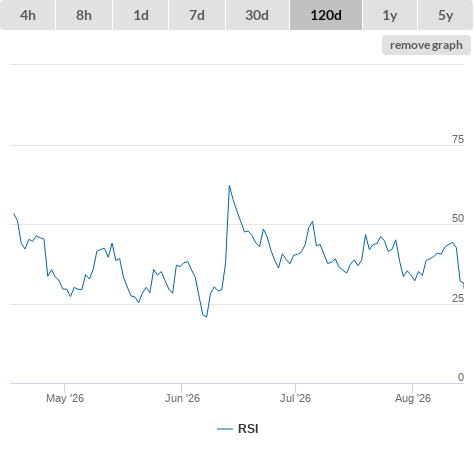The height and width of the screenshot is (455, 474).
Task: Switch to the 8h time range
Action: coord(84,15)
